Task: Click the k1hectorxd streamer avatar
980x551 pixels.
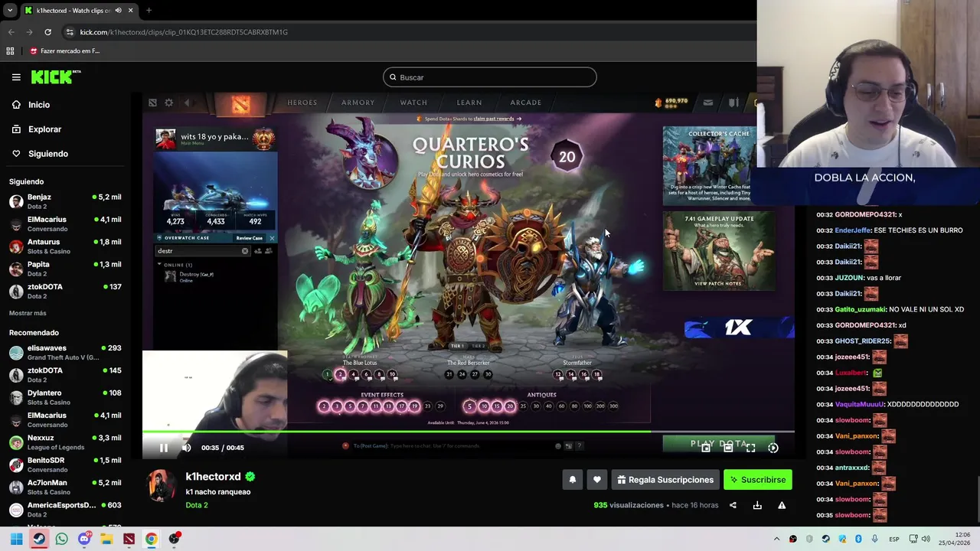Action: (162, 486)
